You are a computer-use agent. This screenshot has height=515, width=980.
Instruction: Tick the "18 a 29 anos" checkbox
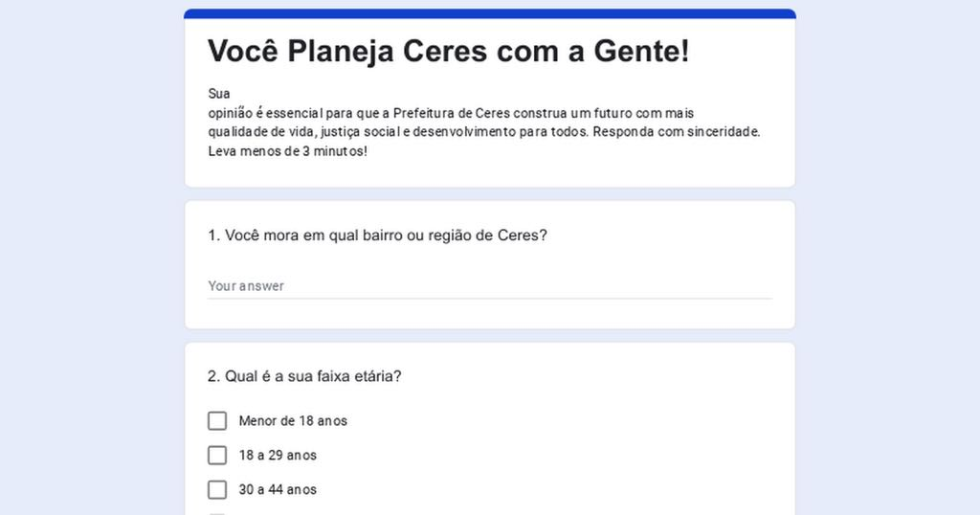[217, 456]
